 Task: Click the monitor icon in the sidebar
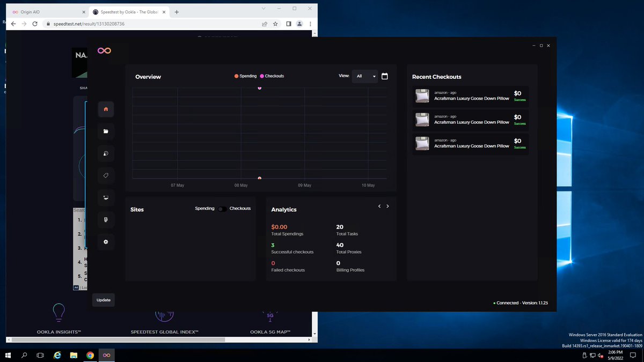click(x=106, y=198)
